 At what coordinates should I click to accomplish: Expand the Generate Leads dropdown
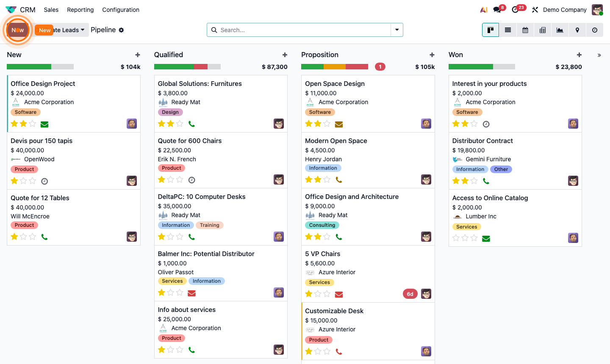[82, 30]
